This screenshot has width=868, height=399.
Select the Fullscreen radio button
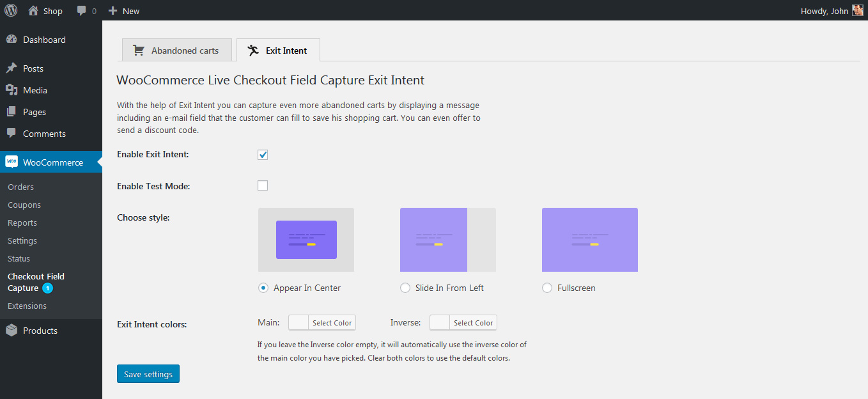coord(546,288)
